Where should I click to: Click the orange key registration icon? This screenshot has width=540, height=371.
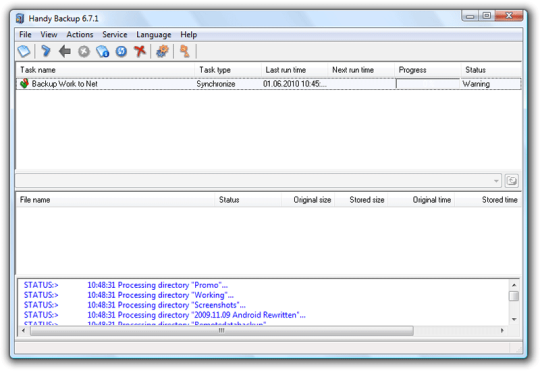tap(185, 51)
